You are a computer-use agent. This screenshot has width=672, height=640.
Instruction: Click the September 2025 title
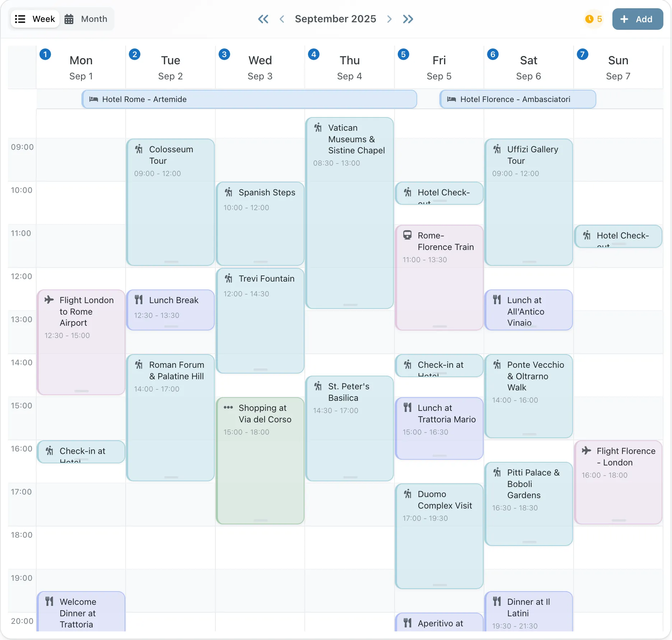(335, 19)
